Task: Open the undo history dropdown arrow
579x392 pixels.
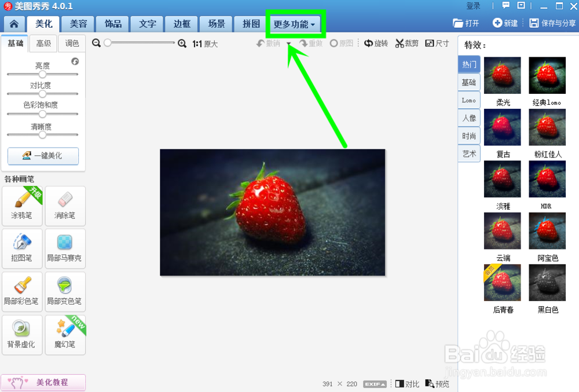Action: (x=289, y=44)
